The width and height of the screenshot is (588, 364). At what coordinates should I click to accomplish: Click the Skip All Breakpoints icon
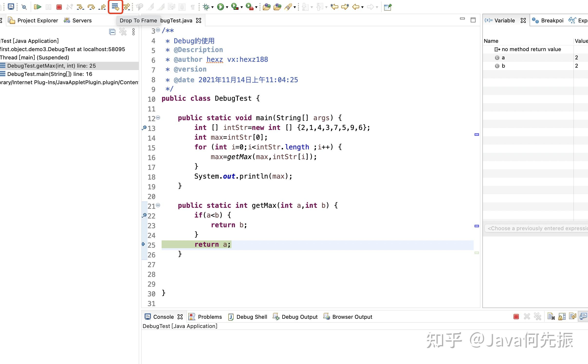[24, 7]
